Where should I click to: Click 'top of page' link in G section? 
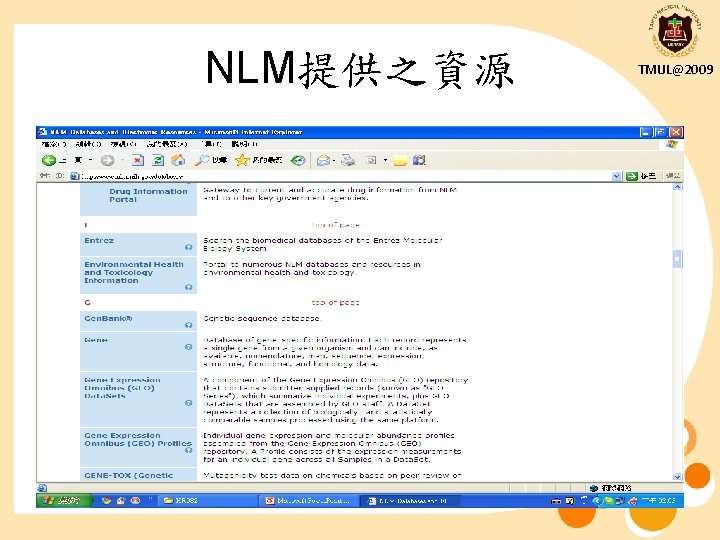click(335, 303)
